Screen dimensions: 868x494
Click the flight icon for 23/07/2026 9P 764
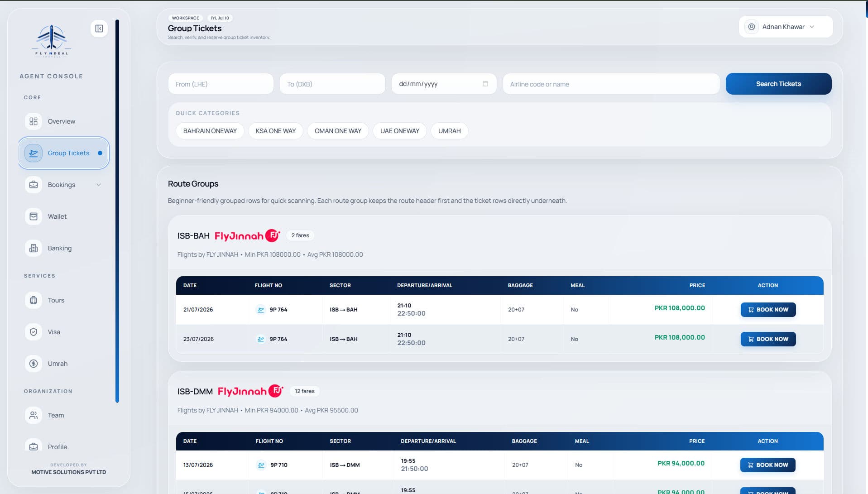tap(261, 339)
